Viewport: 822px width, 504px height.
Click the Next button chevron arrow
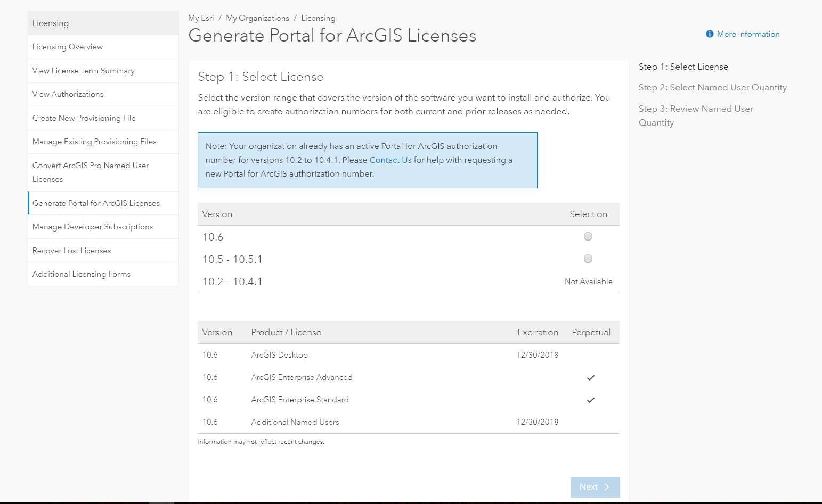coord(607,487)
